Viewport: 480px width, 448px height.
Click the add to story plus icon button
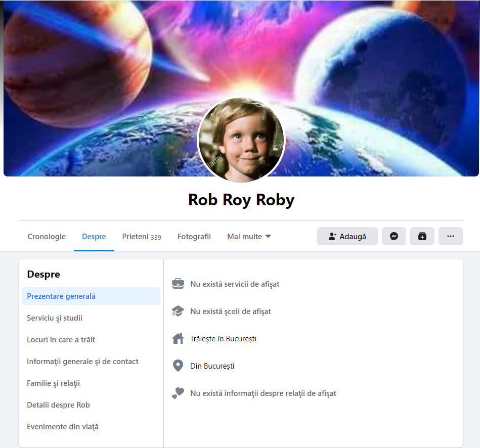coord(422,236)
